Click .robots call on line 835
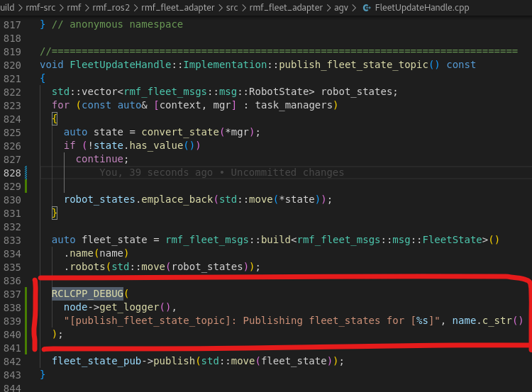Viewport: 532px width, 392px height. 84,267
